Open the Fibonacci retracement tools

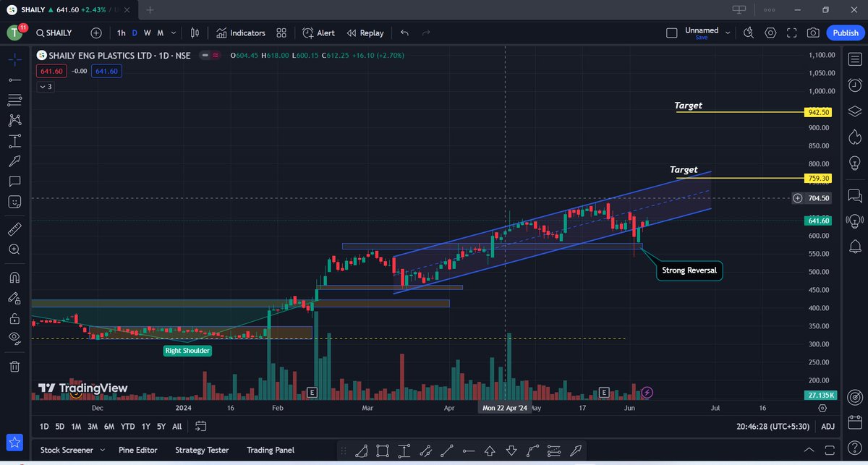14,99
